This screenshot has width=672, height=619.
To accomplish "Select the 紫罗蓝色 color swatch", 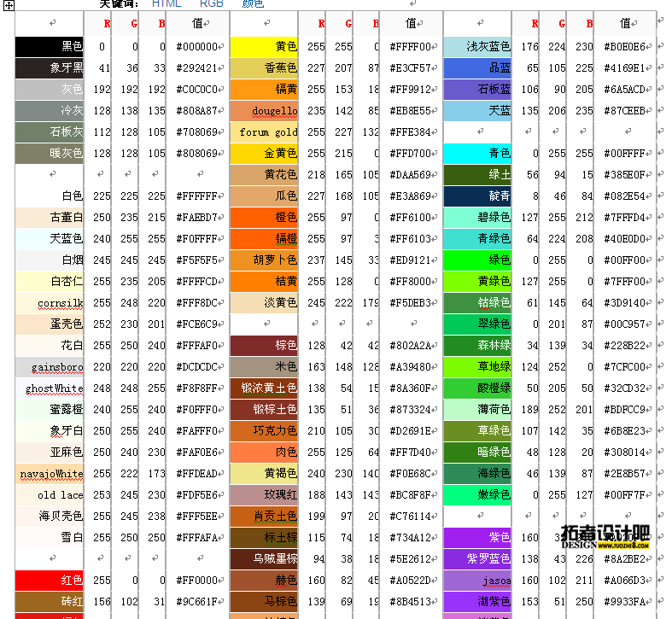I will click(477, 559).
